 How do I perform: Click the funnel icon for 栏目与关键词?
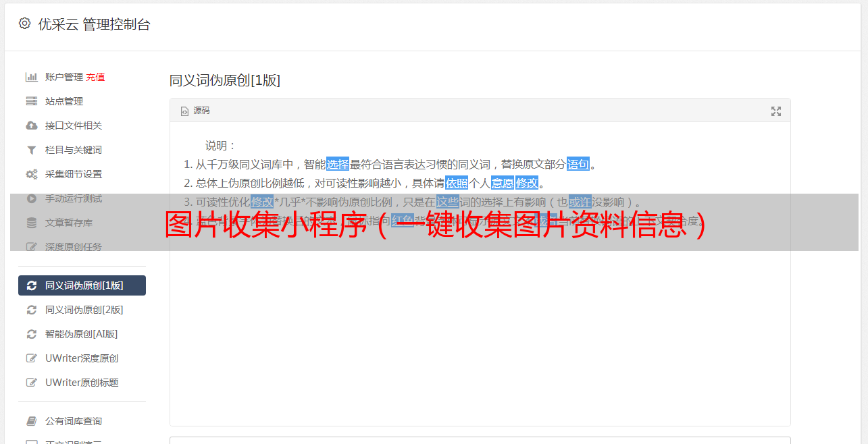pyautogui.click(x=31, y=150)
